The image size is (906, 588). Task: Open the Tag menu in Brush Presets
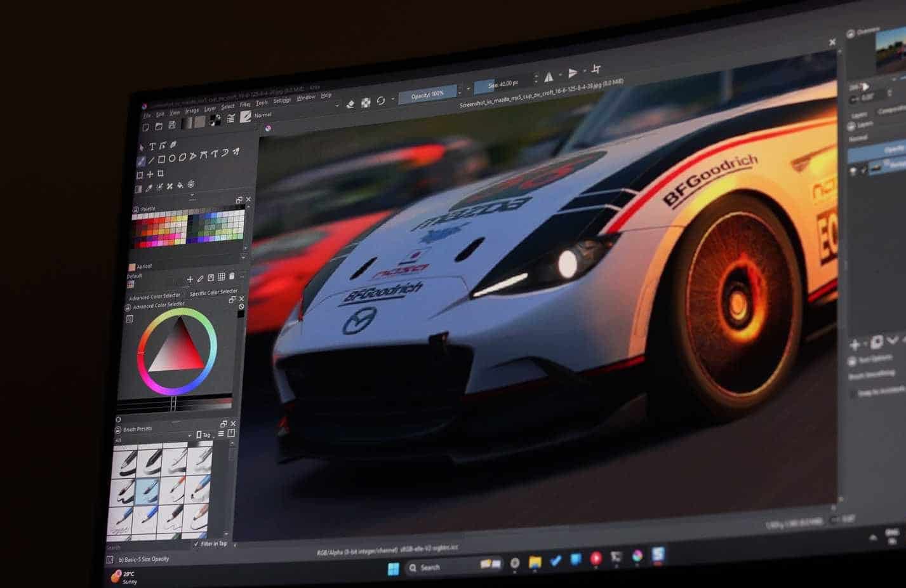click(204, 435)
